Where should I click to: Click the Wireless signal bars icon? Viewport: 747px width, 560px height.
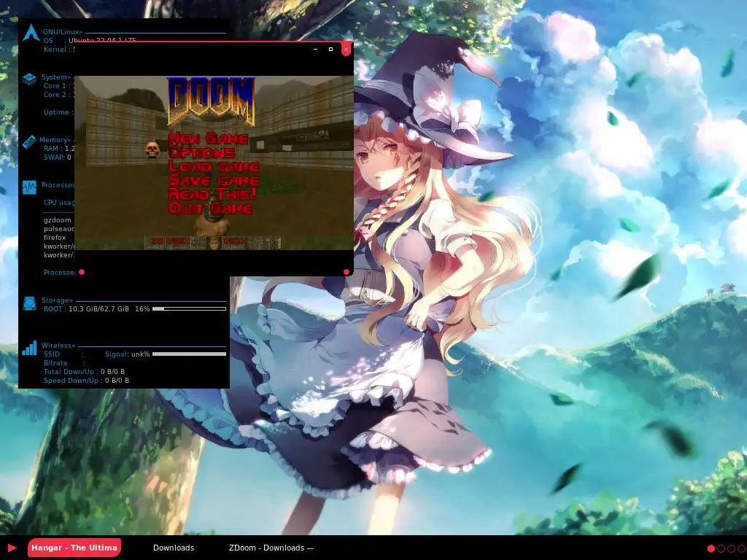[x=29, y=348]
